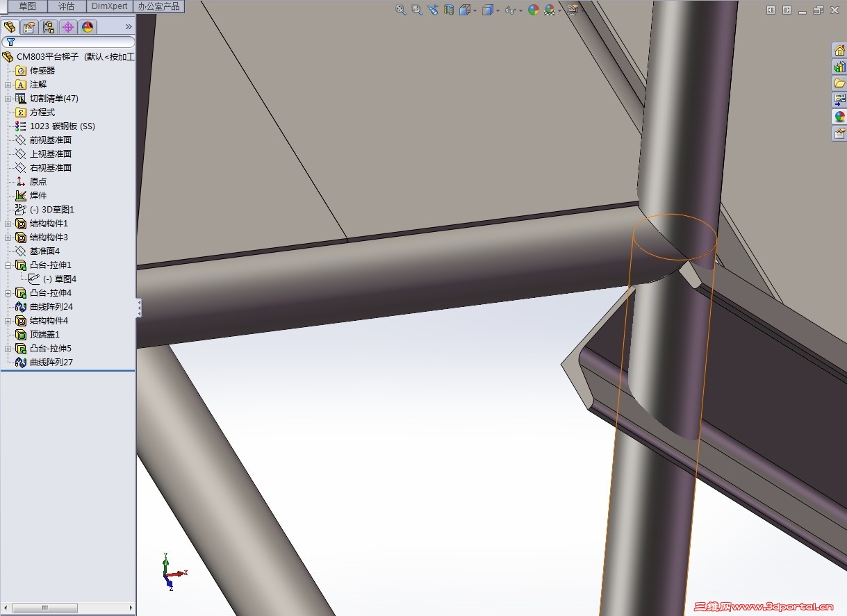The height and width of the screenshot is (616, 847).
Task: Open Design Library task pane icon
Action: click(x=839, y=67)
